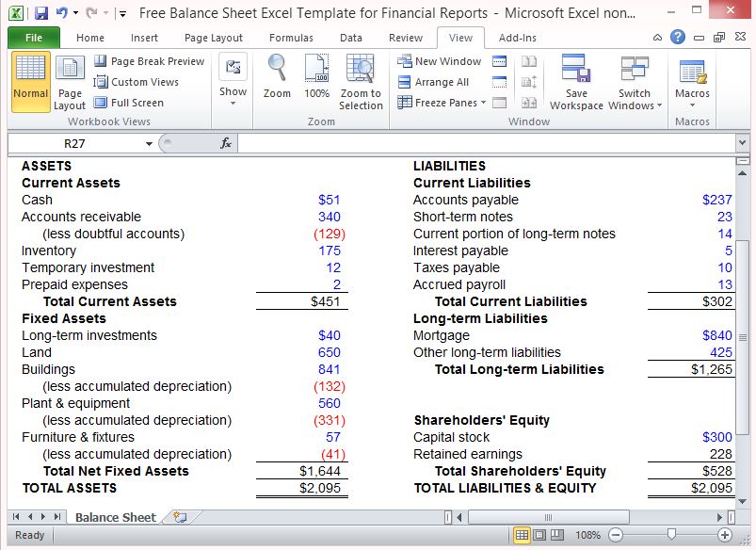Viewport: 756px width, 550px height.
Task: Select the Balance Sheet tab
Action: click(x=115, y=517)
